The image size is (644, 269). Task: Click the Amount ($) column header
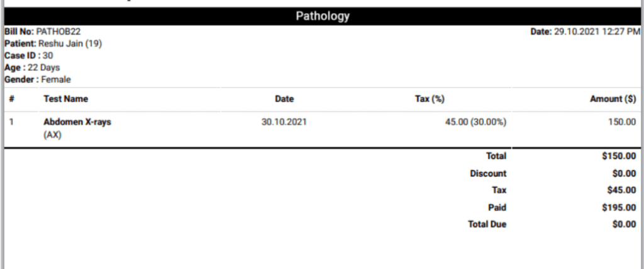pos(613,99)
